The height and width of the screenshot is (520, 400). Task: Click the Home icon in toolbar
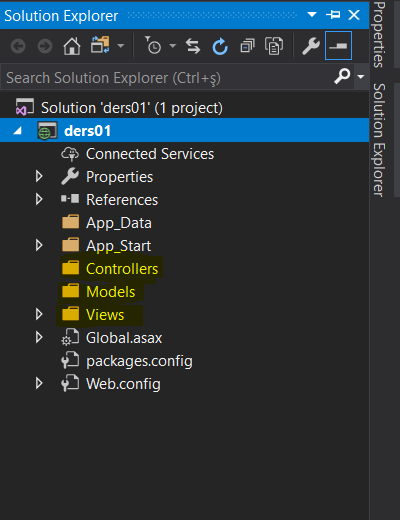(x=72, y=46)
